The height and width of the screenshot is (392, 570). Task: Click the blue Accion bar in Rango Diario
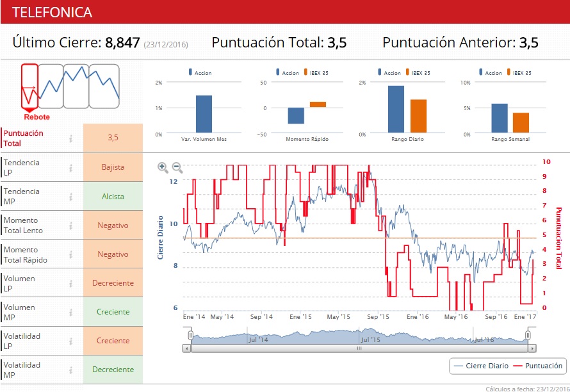pos(396,109)
